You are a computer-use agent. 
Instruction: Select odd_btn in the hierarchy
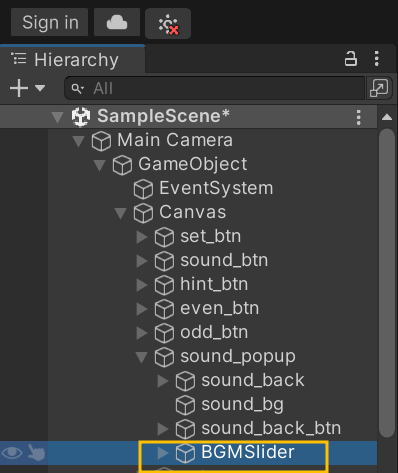(214, 332)
